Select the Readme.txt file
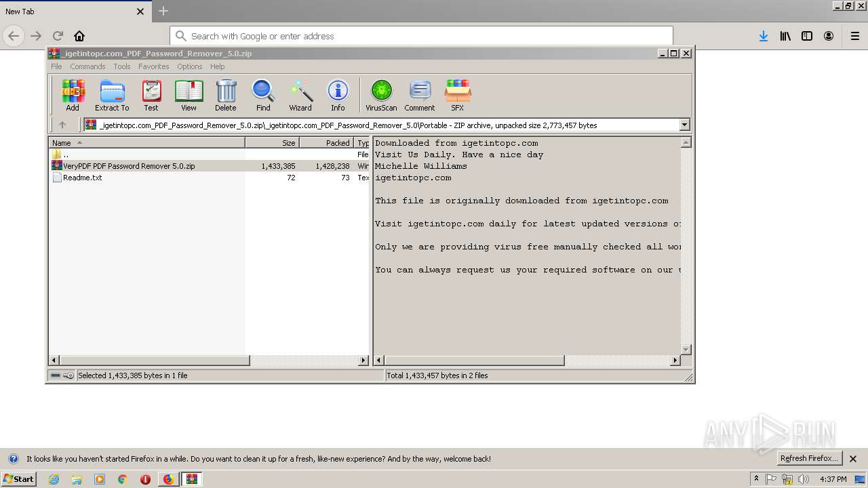 click(82, 178)
